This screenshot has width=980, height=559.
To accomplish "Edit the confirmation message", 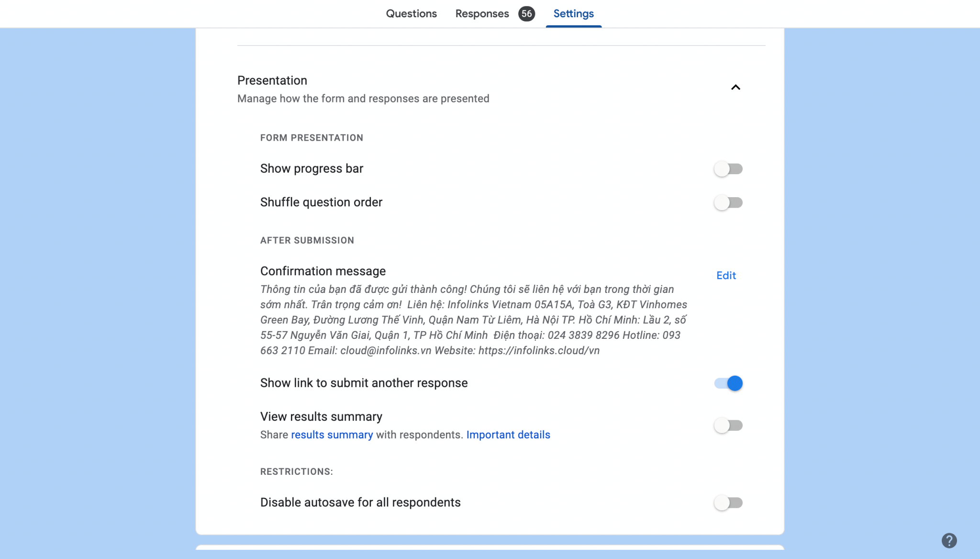I will (726, 276).
